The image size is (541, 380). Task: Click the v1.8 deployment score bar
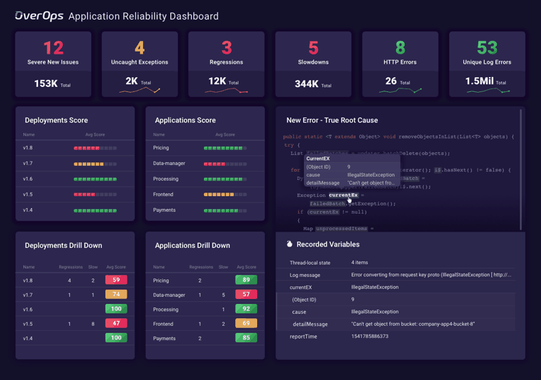[95, 148]
